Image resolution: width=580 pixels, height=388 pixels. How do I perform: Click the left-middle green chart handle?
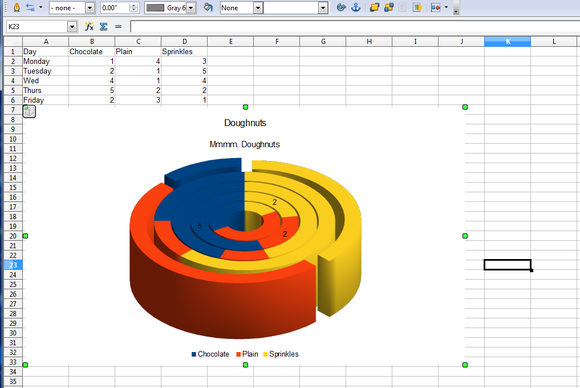click(x=25, y=236)
